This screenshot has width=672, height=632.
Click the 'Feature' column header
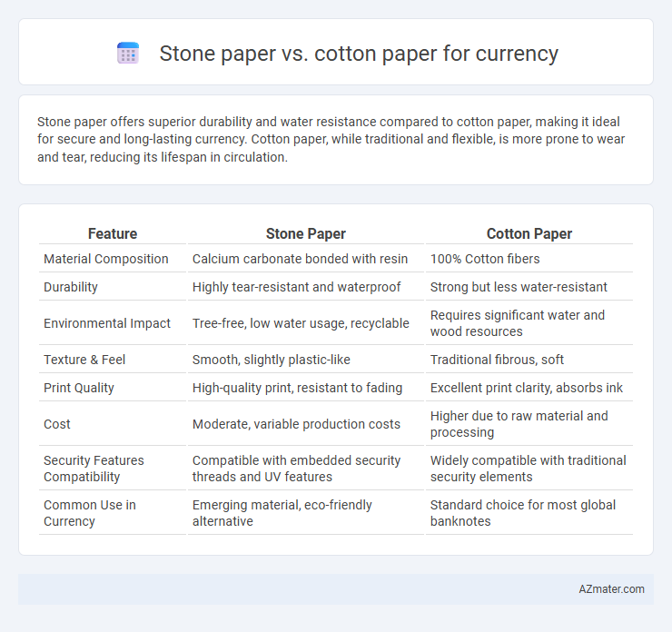pyautogui.click(x=113, y=233)
